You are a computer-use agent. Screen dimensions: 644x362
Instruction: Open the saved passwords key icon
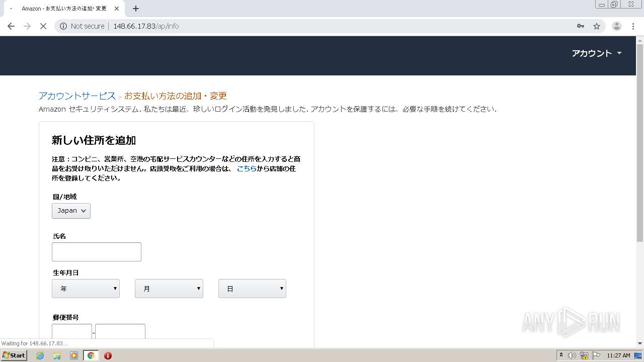tap(581, 26)
